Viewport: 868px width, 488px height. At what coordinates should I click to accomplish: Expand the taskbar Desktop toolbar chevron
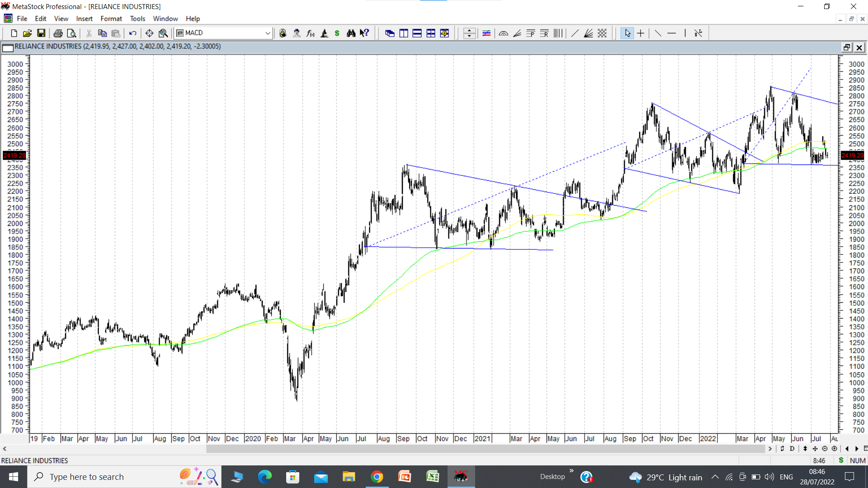click(x=571, y=471)
